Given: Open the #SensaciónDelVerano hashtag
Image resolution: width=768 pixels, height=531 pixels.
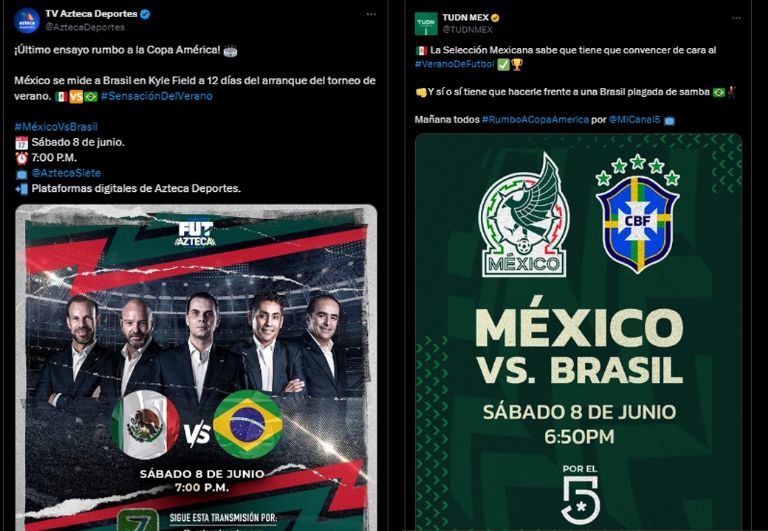Looking at the screenshot, I should (x=156, y=96).
